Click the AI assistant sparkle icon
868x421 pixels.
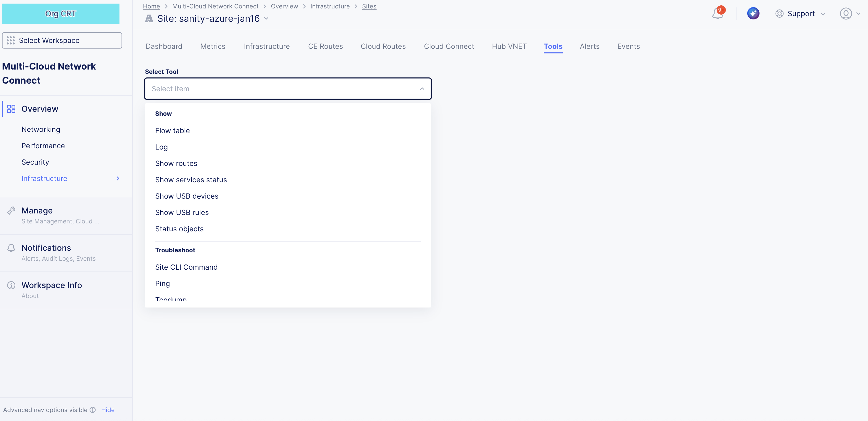coord(753,13)
